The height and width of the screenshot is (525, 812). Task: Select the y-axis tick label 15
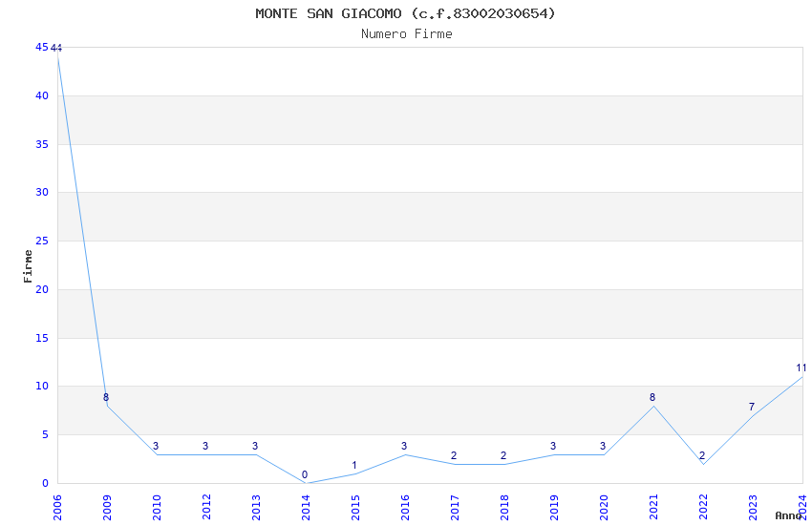(42, 338)
